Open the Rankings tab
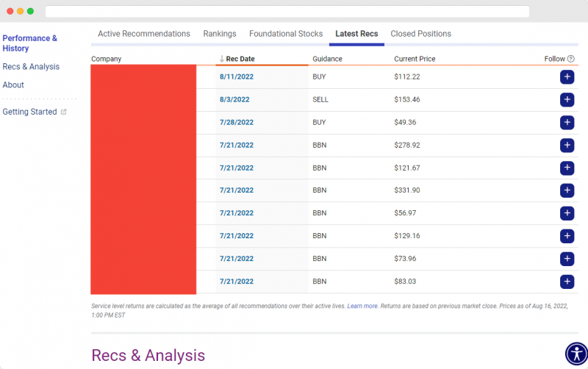This screenshot has height=369, width=588. (220, 34)
